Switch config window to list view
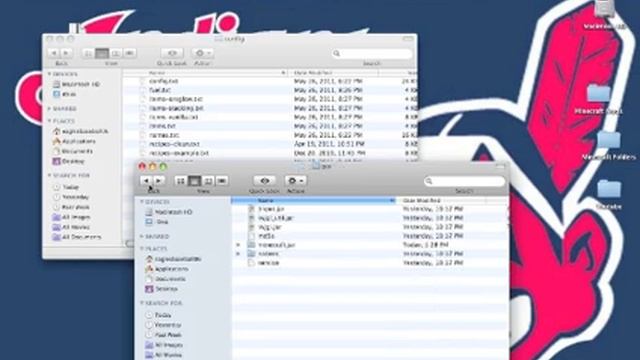The image size is (640, 360). coord(102,53)
